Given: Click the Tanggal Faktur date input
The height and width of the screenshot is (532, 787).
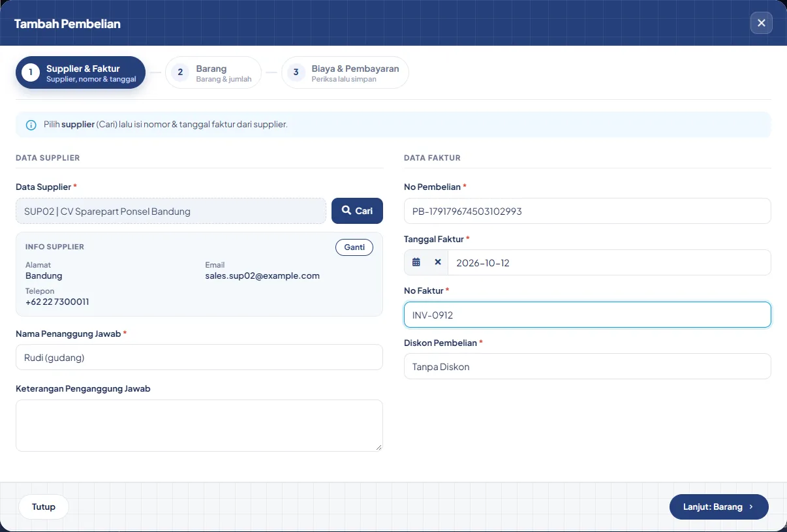Looking at the screenshot, I should tap(610, 262).
